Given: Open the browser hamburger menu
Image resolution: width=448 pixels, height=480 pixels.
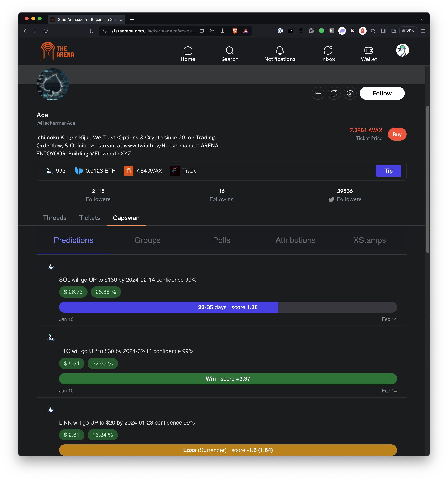Looking at the screenshot, I should [423, 31].
